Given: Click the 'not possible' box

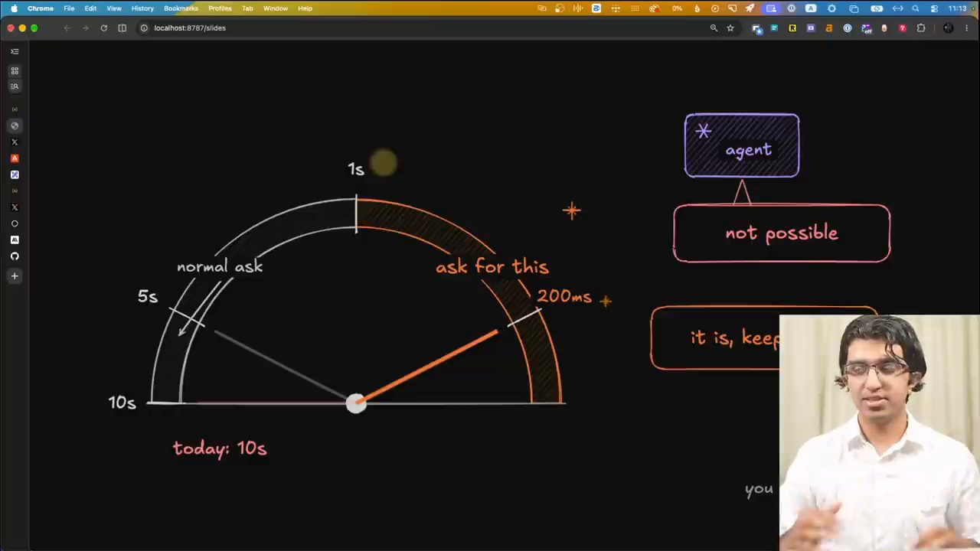Looking at the screenshot, I should point(782,233).
